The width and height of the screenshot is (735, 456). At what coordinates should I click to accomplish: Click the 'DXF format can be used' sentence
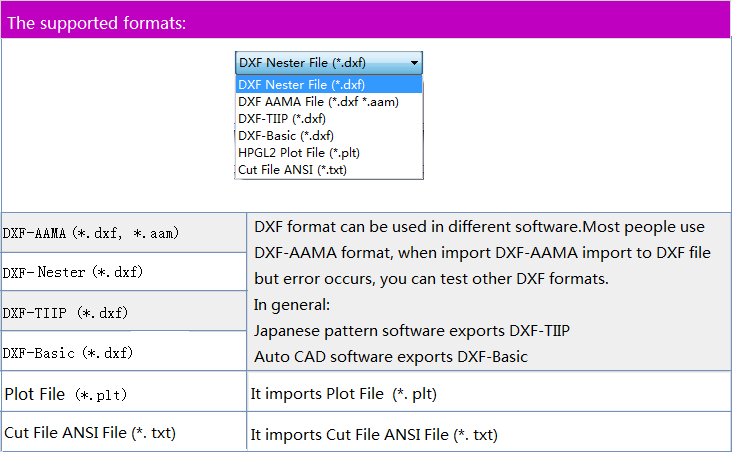[479, 226]
